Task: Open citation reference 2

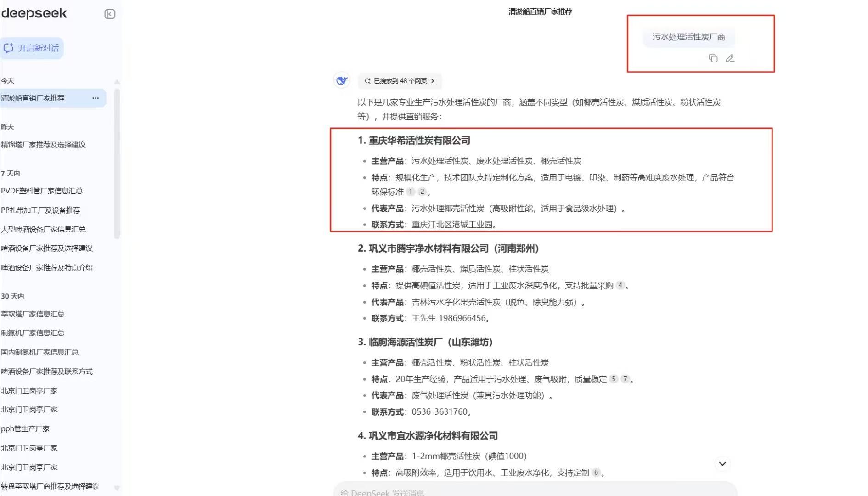Action: (422, 192)
